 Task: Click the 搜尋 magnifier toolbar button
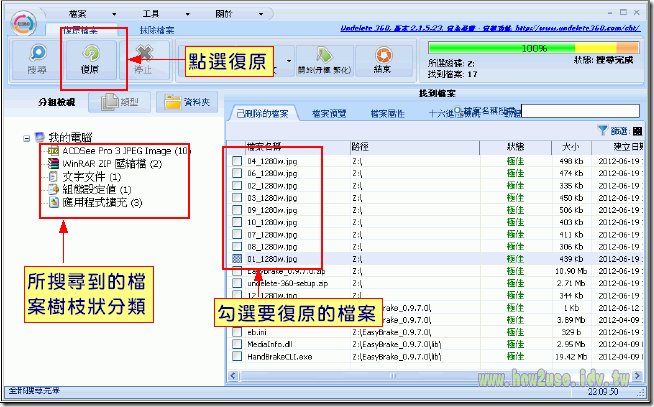click(x=37, y=59)
